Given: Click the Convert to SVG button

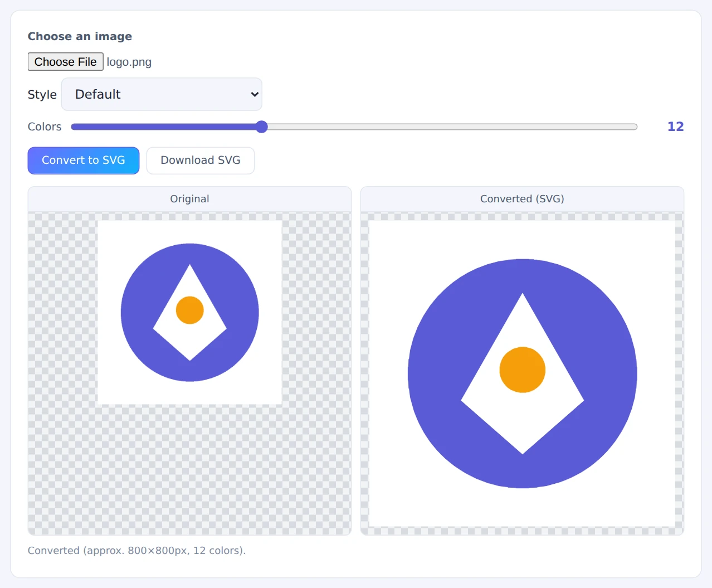Looking at the screenshot, I should [x=84, y=161].
